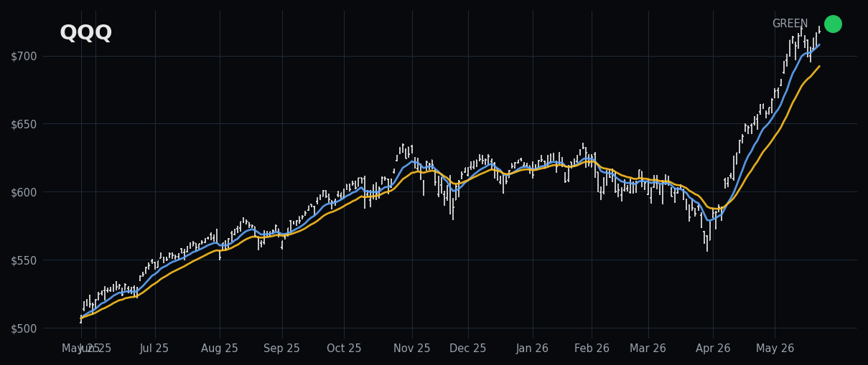Image resolution: width=868 pixels, height=365 pixels.
Task: Click the Jul 25 date label
Action: pyautogui.click(x=154, y=349)
